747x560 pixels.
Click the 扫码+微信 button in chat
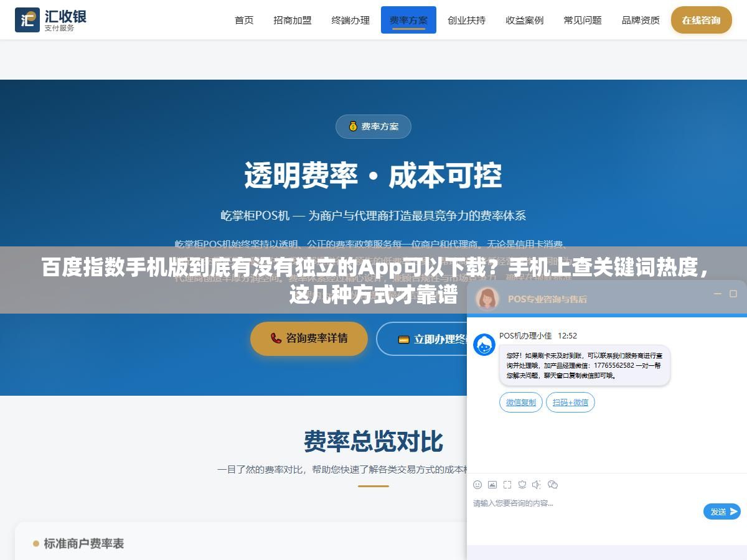click(570, 403)
